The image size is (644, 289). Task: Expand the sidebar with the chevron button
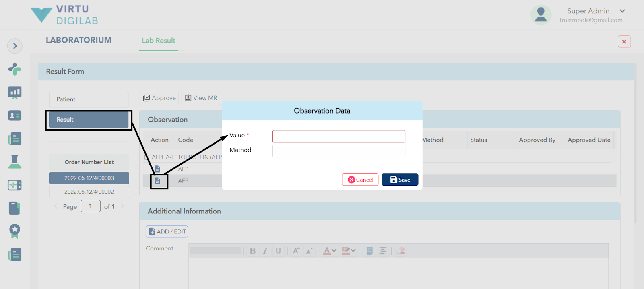(x=15, y=46)
